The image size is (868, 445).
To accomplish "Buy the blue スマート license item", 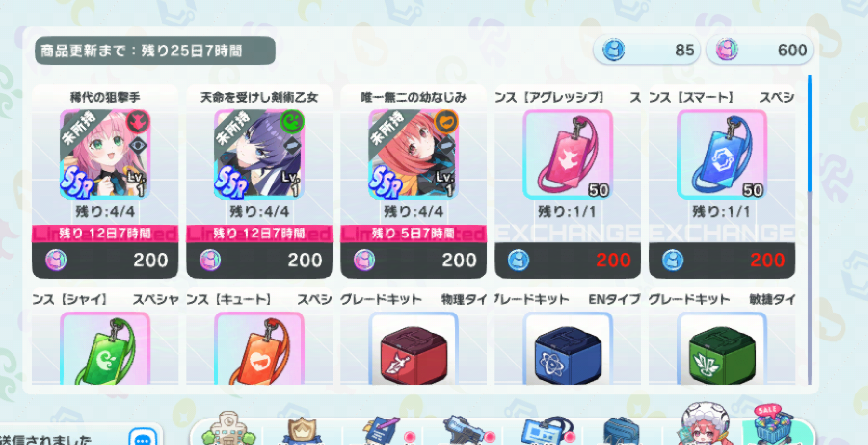I will coord(722,182).
